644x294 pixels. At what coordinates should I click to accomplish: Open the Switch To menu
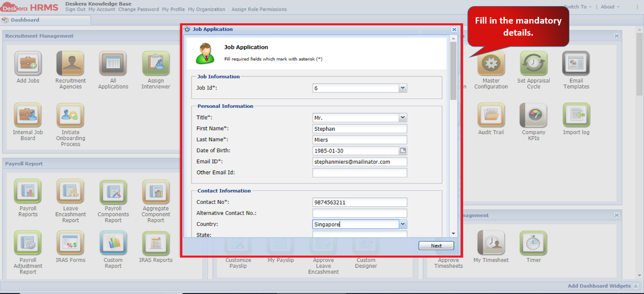tap(577, 7)
